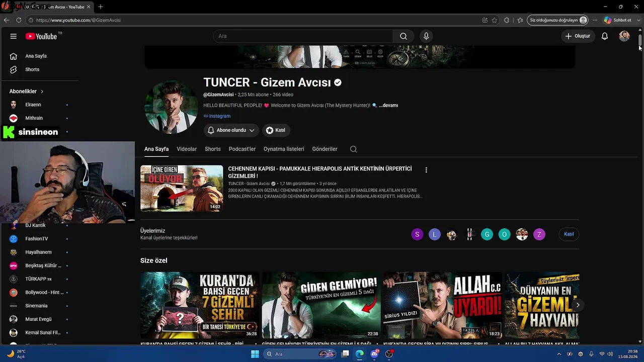Click Siz olduğunuzu doğrulayın profile button

coord(557,20)
